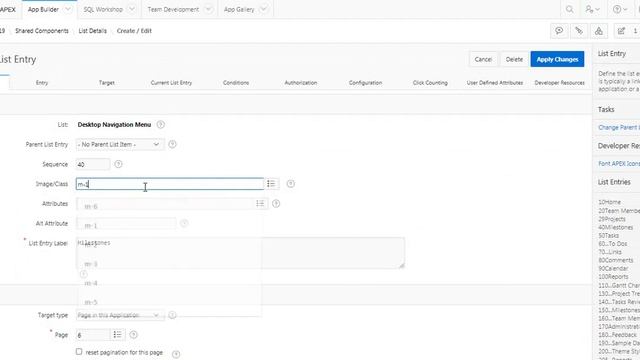Focus the Page number input field

(93, 335)
